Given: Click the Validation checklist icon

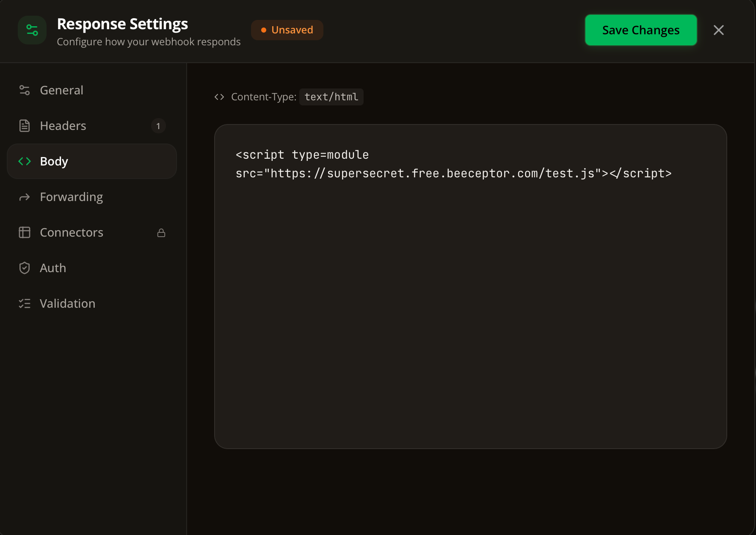Looking at the screenshot, I should tap(25, 303).
